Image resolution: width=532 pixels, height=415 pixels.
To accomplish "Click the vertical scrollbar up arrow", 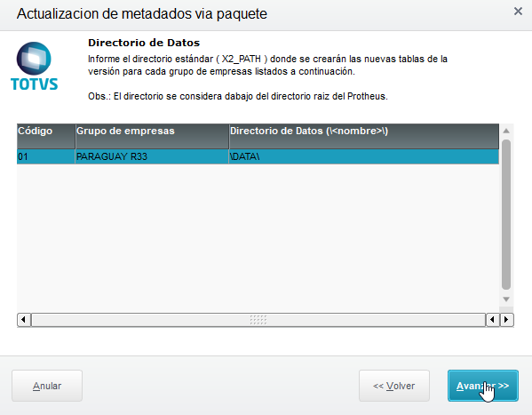I will point(506,131).
